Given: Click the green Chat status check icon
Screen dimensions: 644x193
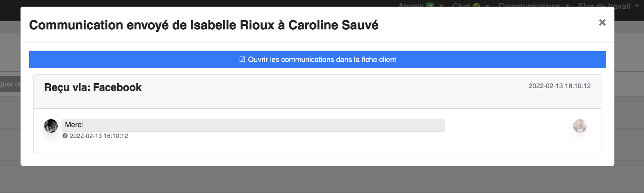Looking at the screenshot, I should tap(476, 5).
